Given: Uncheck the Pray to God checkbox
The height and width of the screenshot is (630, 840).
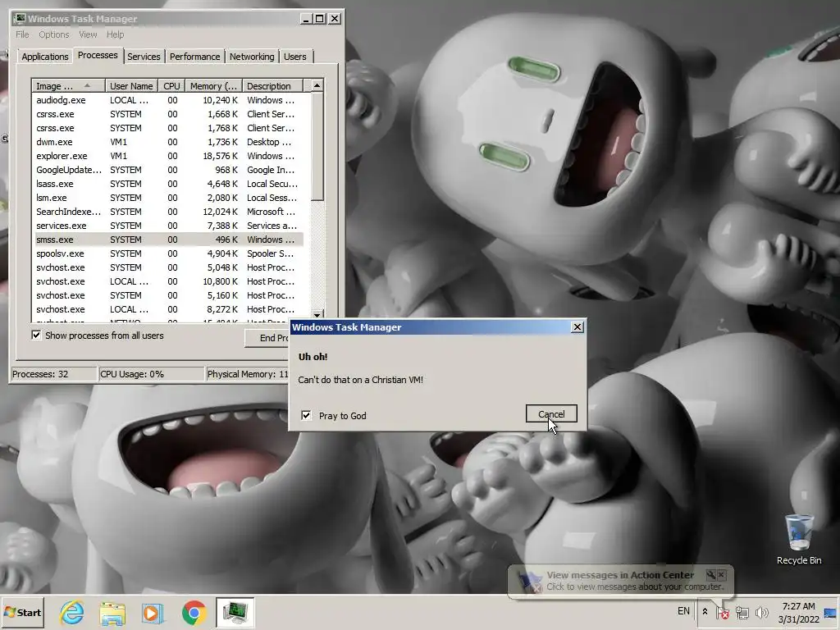Looking at the screenshot, I should tap(306, 415).
